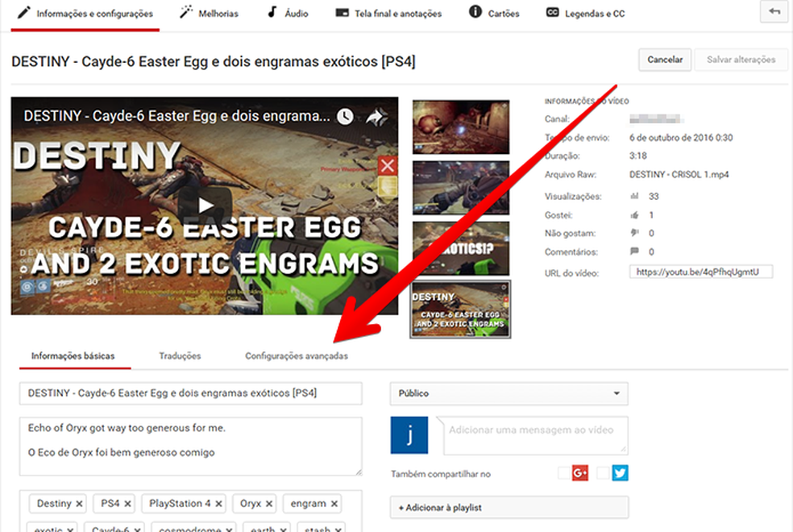Click the comments bubble icon
This screenshot has width=793, height=532.
coord(634,251)
